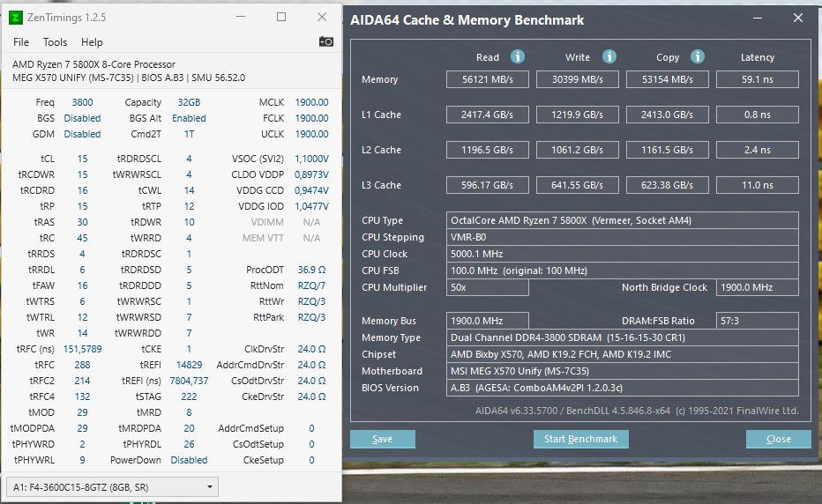Click the Memory Bus field 1900.0 MHz

(488, 321)
